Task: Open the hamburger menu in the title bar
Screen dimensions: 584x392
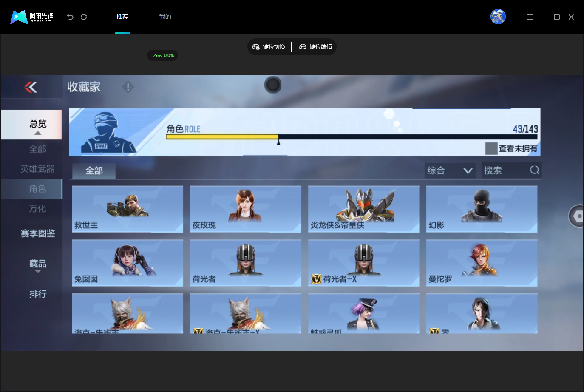Action: [530, 17]
